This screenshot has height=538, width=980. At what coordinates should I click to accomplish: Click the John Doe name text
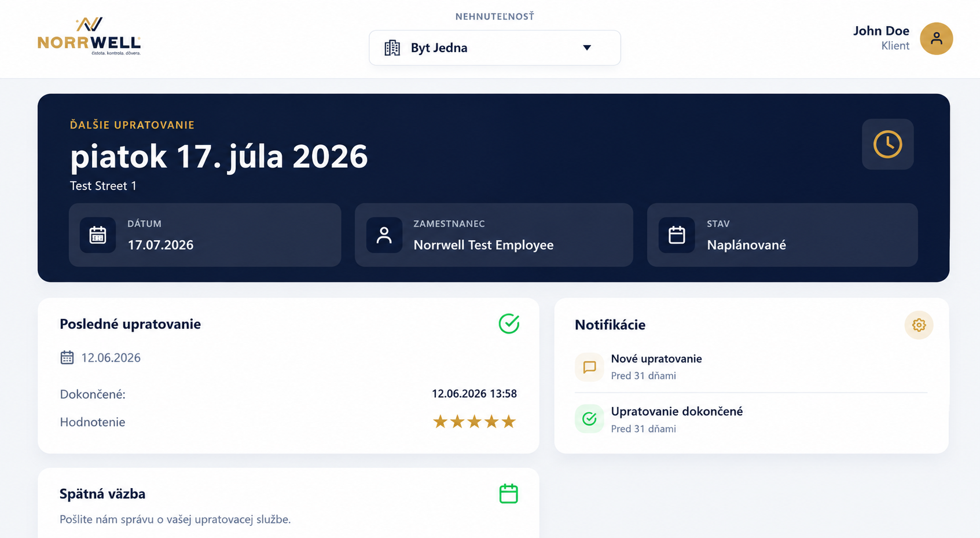point(881,31)
